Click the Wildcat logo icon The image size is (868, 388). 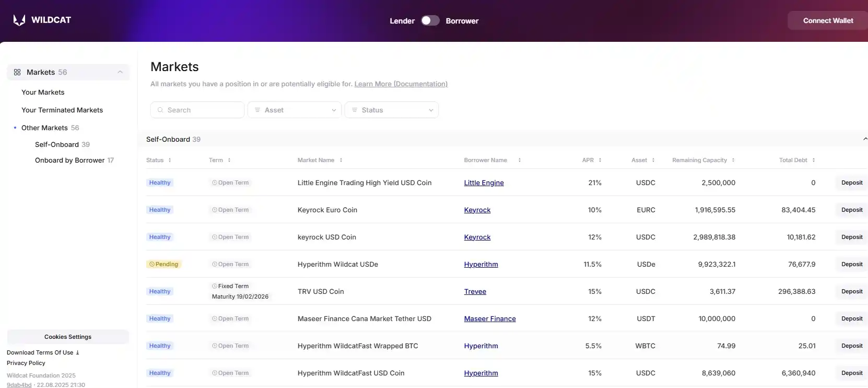pyautogui.click(x=19, y=20)
